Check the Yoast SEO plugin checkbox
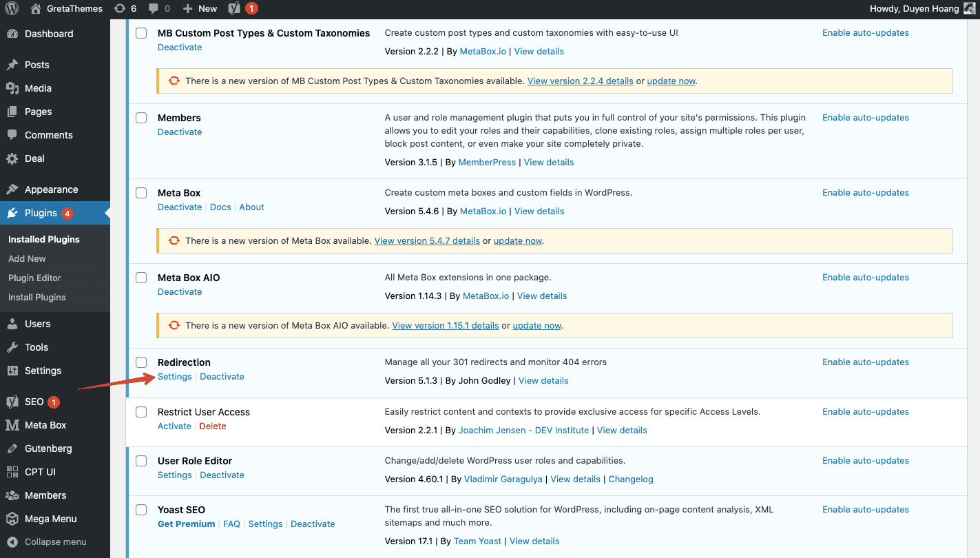The image size is (980, 558). [x=141, y=510]
